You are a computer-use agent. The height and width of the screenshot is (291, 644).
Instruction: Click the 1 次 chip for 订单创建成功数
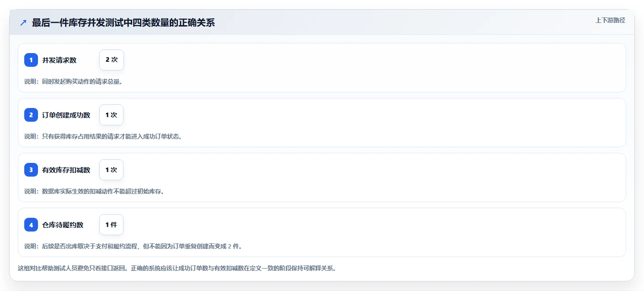coord(111,115)
